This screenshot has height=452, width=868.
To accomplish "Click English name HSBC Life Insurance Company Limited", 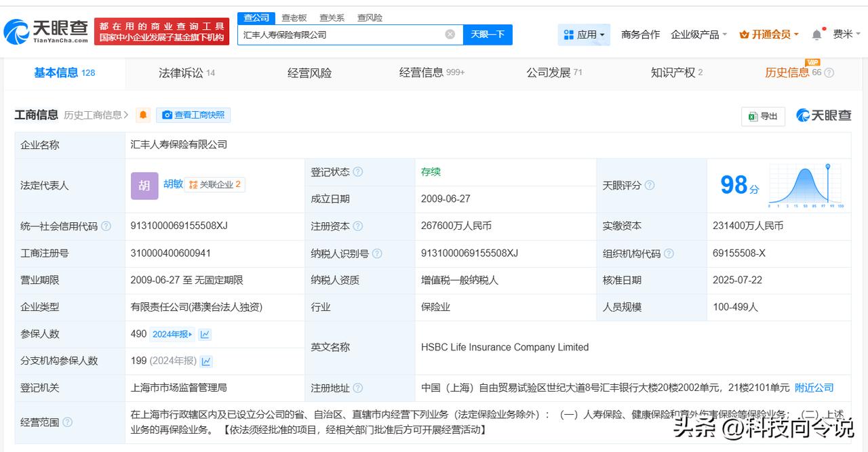I will [505, 348].
